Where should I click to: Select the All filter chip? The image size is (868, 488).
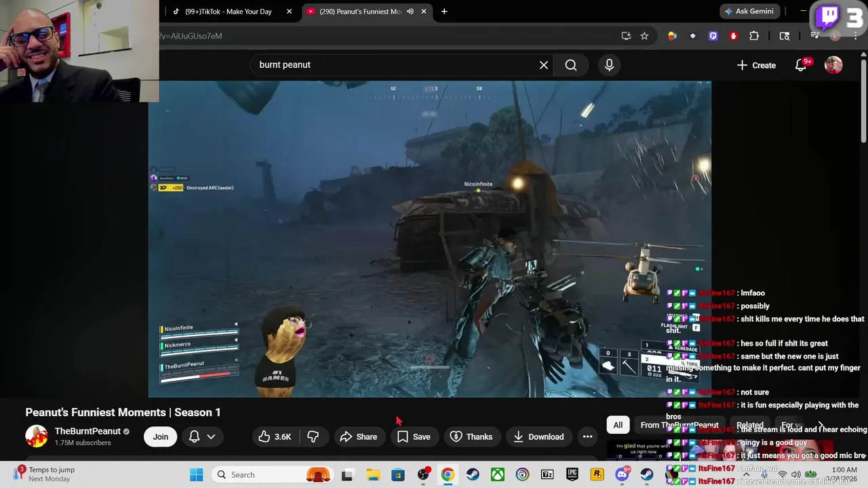coord(618,425)
